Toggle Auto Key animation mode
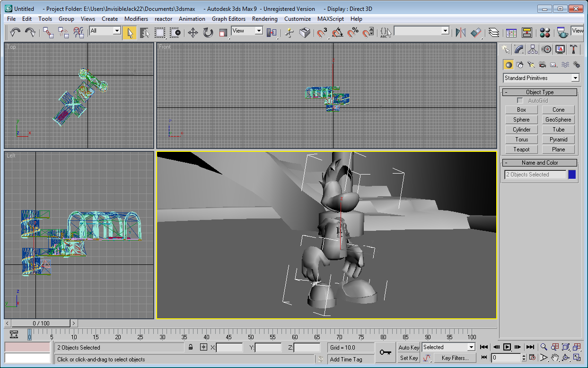The width and height of the screenshot is (588, 368). 409,347
